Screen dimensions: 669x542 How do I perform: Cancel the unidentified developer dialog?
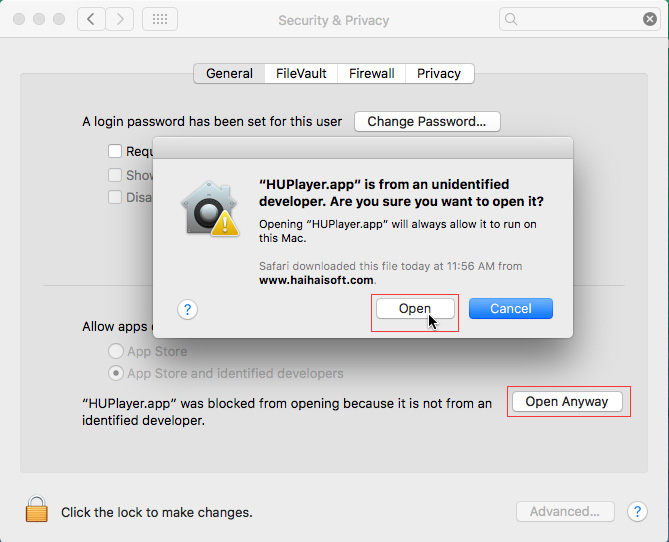pyautogui.click(x=511, y=309)
